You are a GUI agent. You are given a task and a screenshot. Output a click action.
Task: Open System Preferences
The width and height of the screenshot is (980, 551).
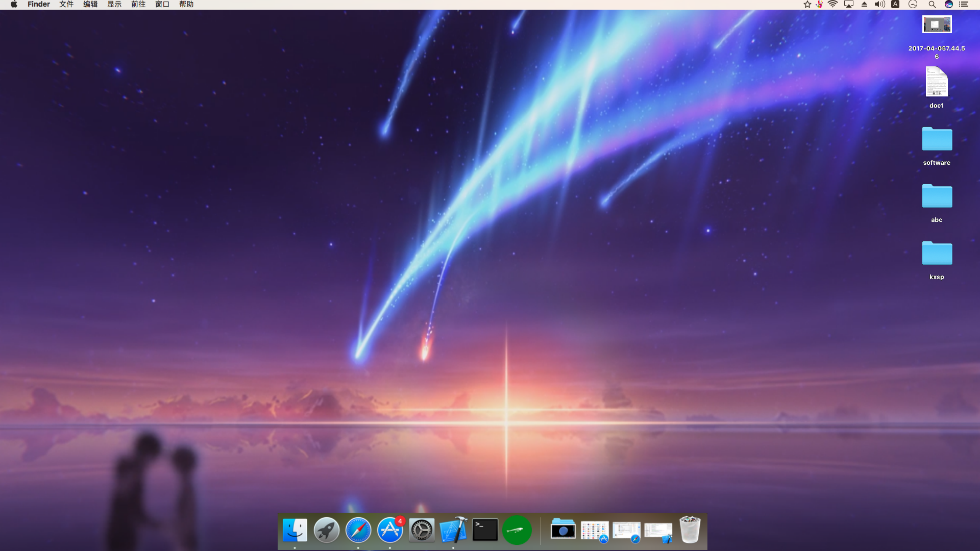(421, 530)
